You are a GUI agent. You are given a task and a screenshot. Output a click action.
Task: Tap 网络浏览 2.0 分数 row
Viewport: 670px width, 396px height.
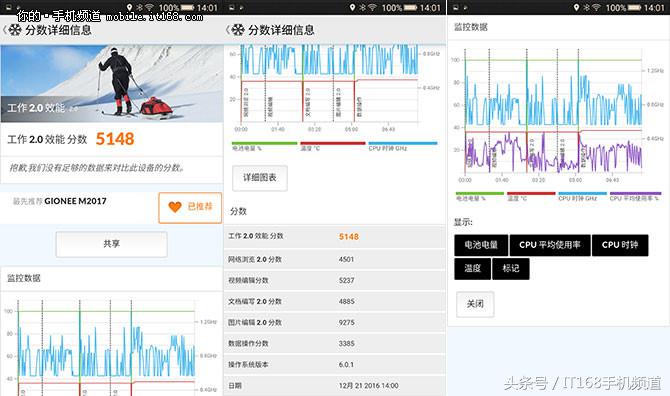pos(335,259)
